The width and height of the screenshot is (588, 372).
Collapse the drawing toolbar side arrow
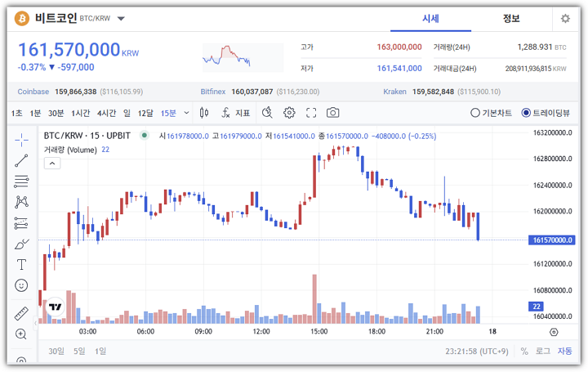click(36, 323)
